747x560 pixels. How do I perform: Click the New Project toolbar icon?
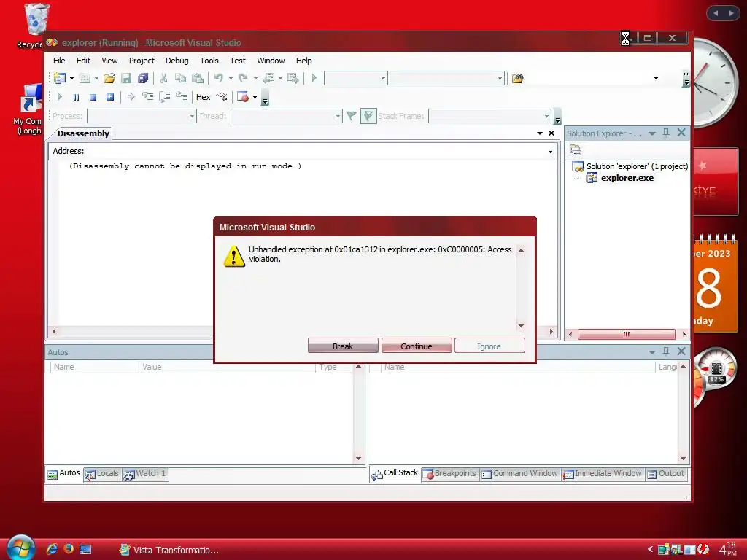60,78
